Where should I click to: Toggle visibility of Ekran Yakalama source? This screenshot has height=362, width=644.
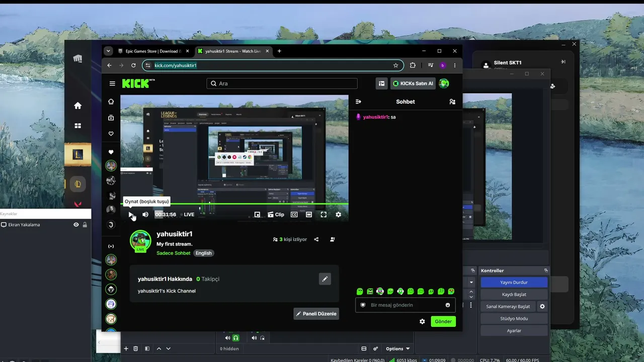pos(76,225)
